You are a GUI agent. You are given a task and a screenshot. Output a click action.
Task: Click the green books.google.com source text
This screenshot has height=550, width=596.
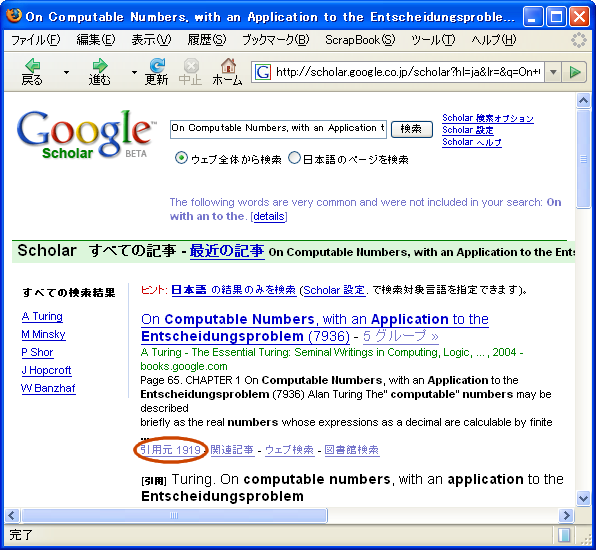click(184, 366)
